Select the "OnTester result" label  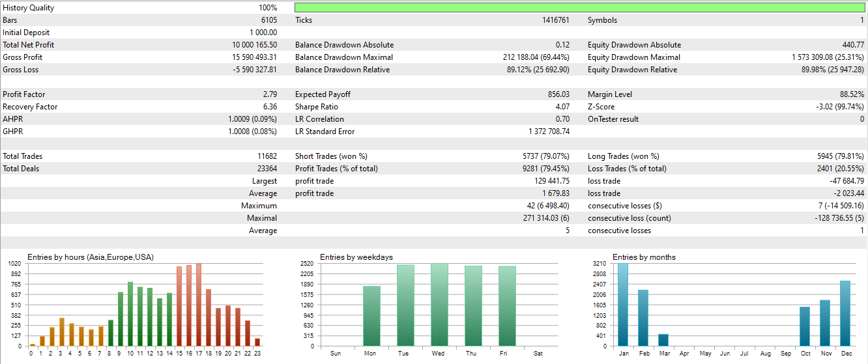(613, 119)
